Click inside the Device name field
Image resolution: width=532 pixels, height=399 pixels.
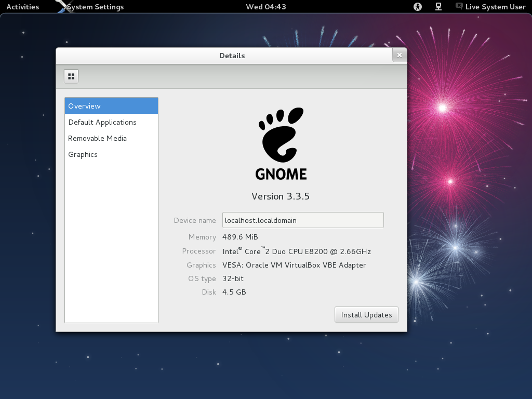pos(303,220)
